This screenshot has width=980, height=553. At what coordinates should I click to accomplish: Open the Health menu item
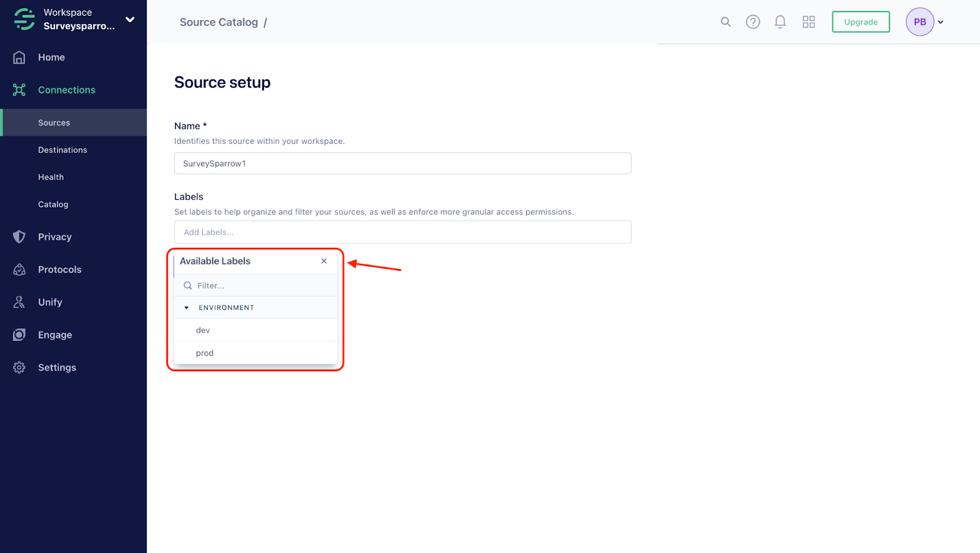point(51,177)
